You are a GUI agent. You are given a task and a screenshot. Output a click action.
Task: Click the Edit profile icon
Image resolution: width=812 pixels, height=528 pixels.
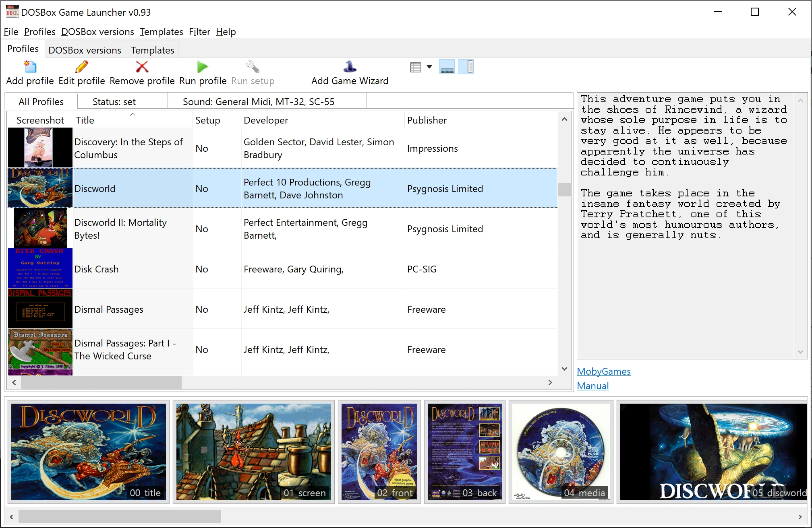tap(81, 67)
